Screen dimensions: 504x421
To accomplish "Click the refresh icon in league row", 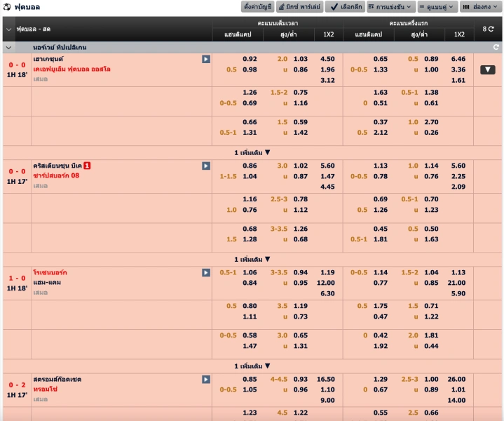I will tap(496, 47).
